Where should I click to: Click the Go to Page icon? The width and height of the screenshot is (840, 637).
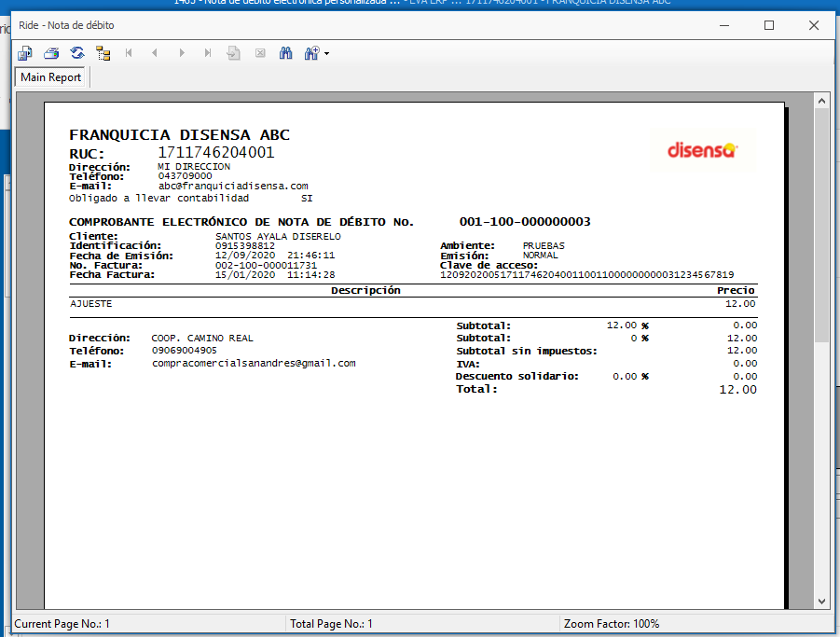[234, 53]
